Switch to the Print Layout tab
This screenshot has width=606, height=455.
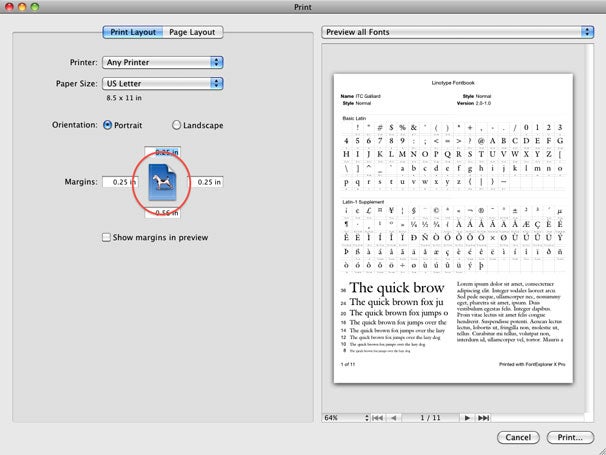pyautogui.click(x=133, y=32)
